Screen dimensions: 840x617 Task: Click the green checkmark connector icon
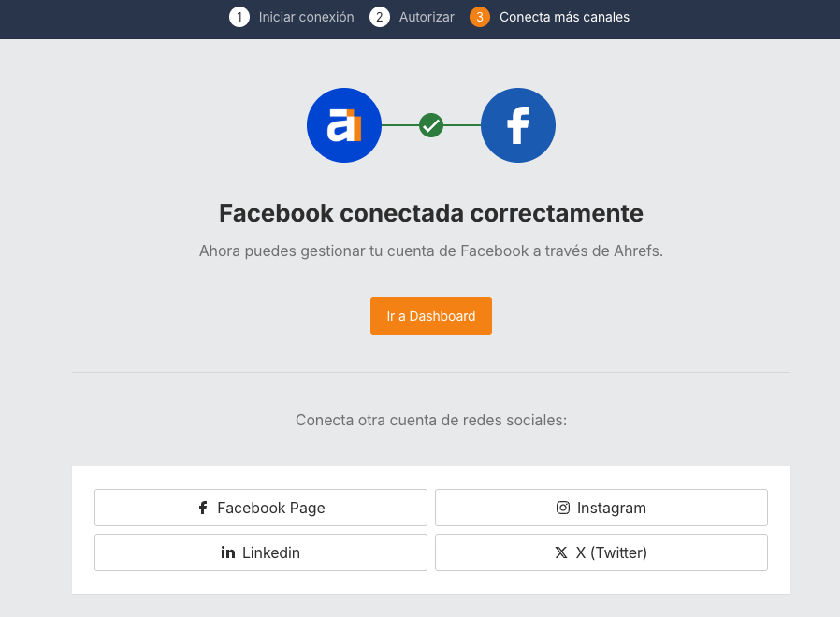pyautogui.click(x=430, y=125)
